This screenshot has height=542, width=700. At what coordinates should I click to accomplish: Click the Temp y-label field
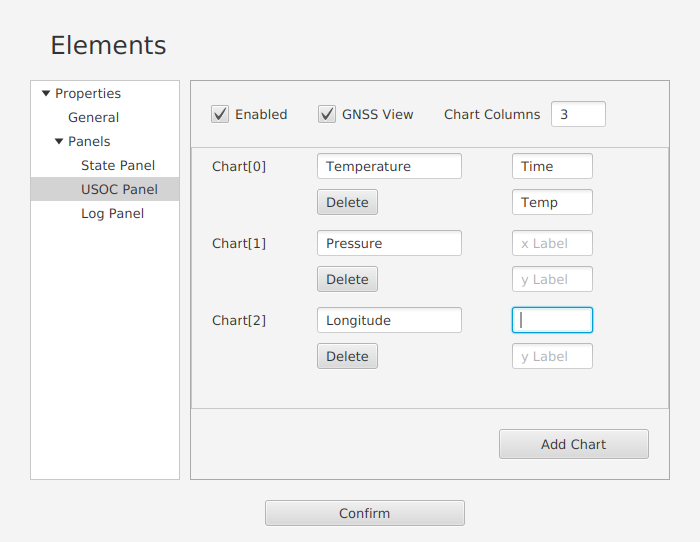(552, 202)
